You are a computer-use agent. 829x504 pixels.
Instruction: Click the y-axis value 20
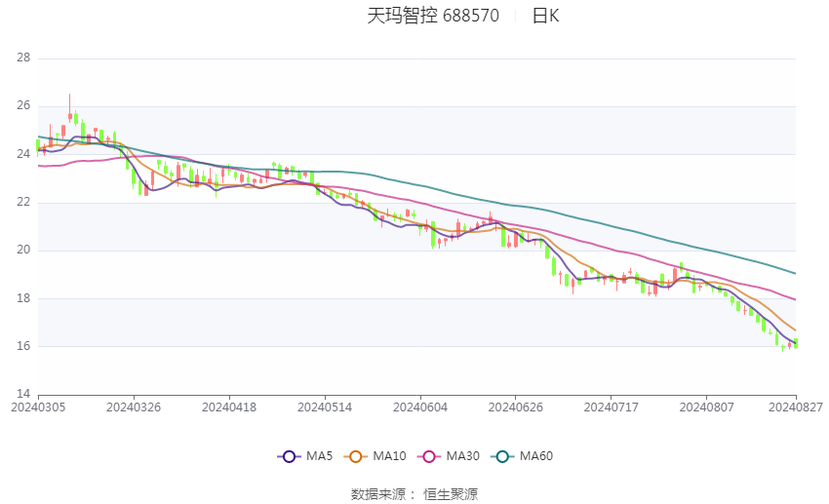coord(23,250)
